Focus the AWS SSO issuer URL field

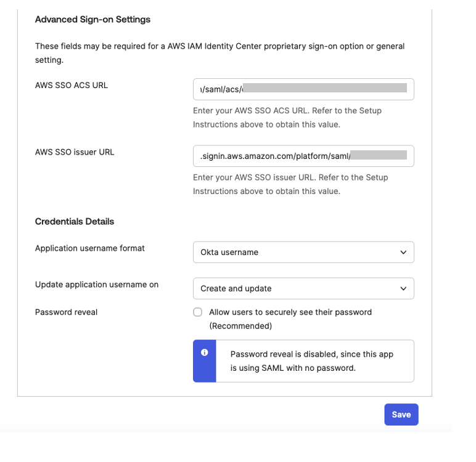pyautogui.click(x=303, y=156)
